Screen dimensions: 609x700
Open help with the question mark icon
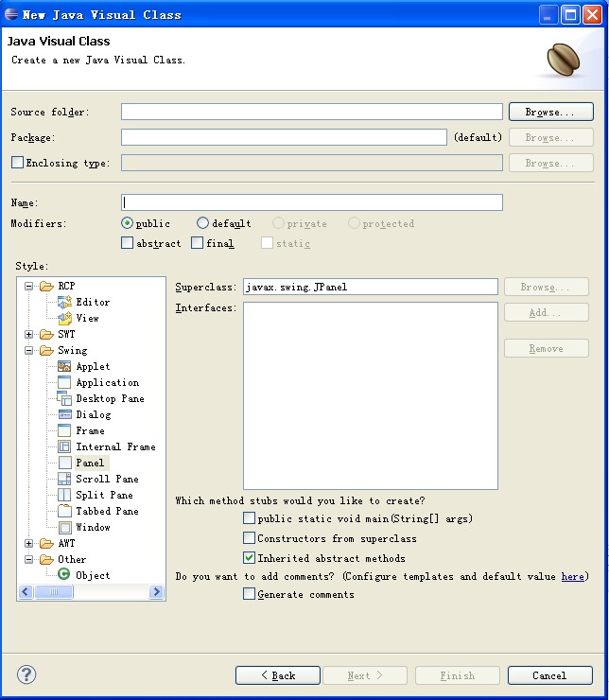26,675
